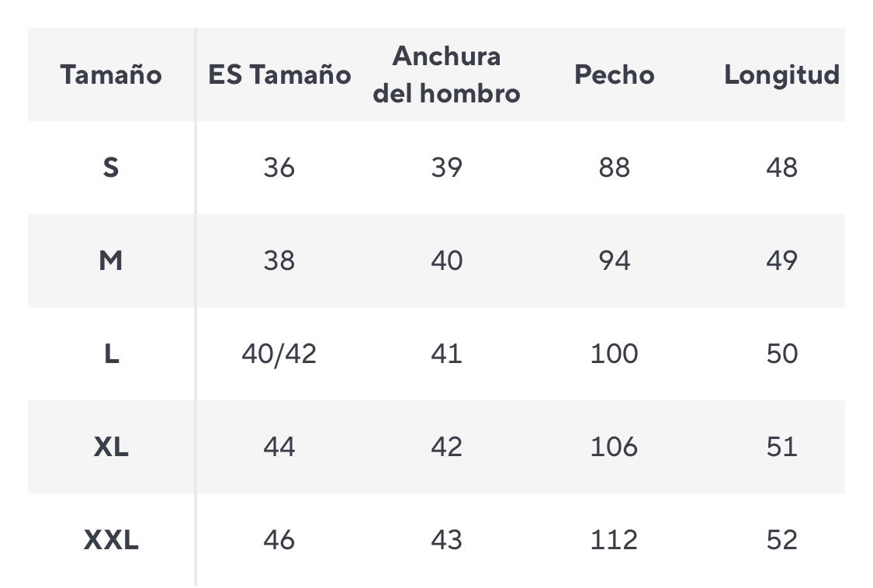Image resolution: width=873 pixels, height=588 pixels.
Task: Select the shoulder width value 43
Action: point(446,540)
